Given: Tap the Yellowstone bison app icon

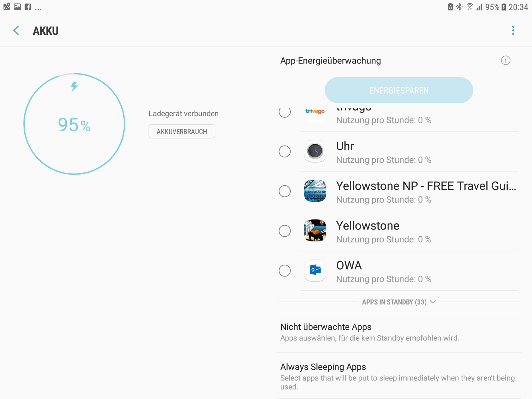Looking at the screenshot, I should [x=315, y=231].
